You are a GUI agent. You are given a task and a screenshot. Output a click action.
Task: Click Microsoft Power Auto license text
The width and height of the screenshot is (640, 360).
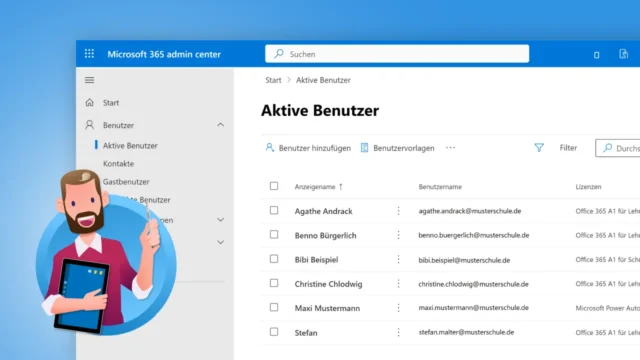(x=607, y=308)
